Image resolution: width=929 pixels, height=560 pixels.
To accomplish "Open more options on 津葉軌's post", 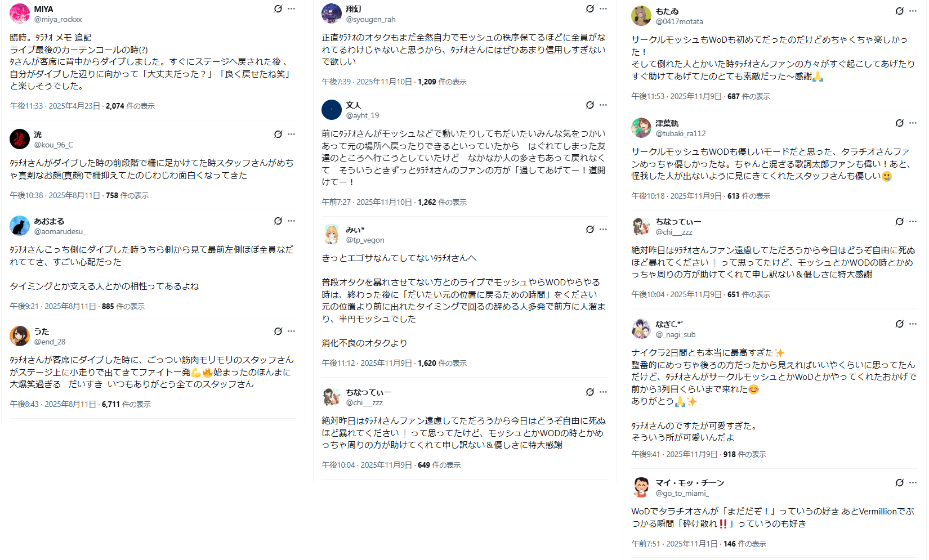I will point(913,123).
